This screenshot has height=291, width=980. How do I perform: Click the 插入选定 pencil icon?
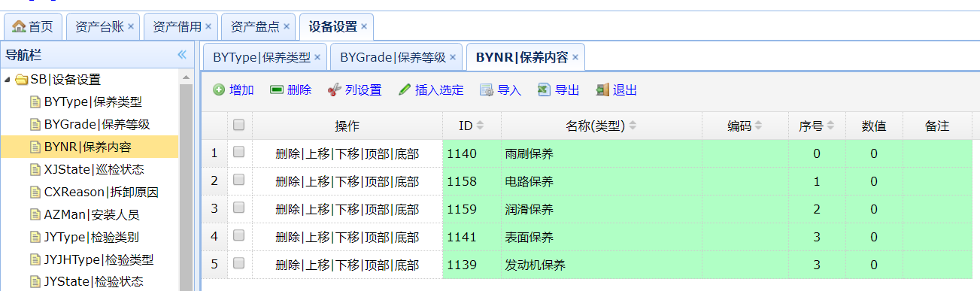(x=405, y=90)
